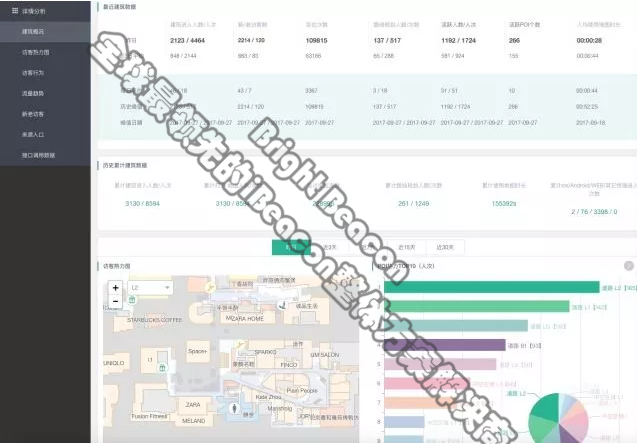Image resolution: width=637 pixels, height=444 pixels.
Task: Open 来源入口 in the sidebar
Action: 45,134
